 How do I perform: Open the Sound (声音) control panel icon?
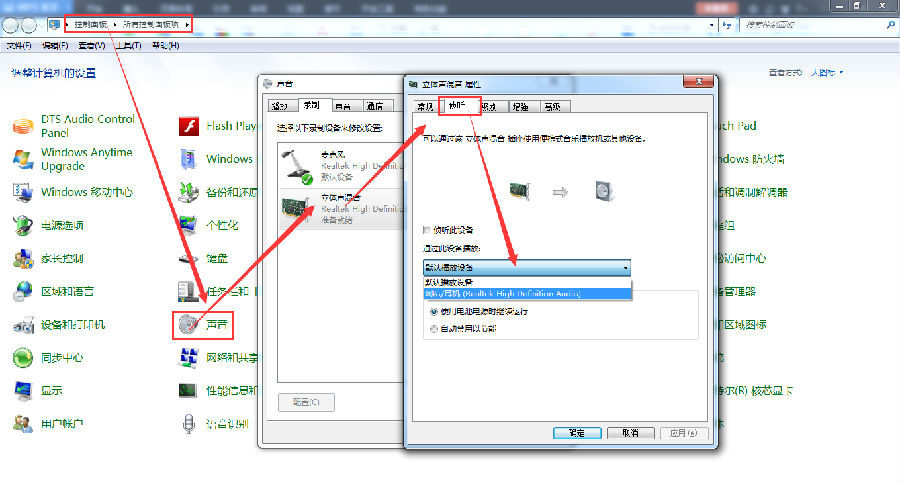tap(188, 324)
